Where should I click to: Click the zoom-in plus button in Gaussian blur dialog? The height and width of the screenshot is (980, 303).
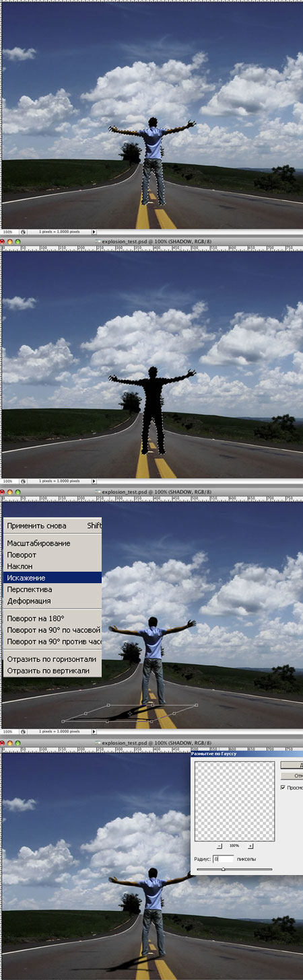(250, 845)
